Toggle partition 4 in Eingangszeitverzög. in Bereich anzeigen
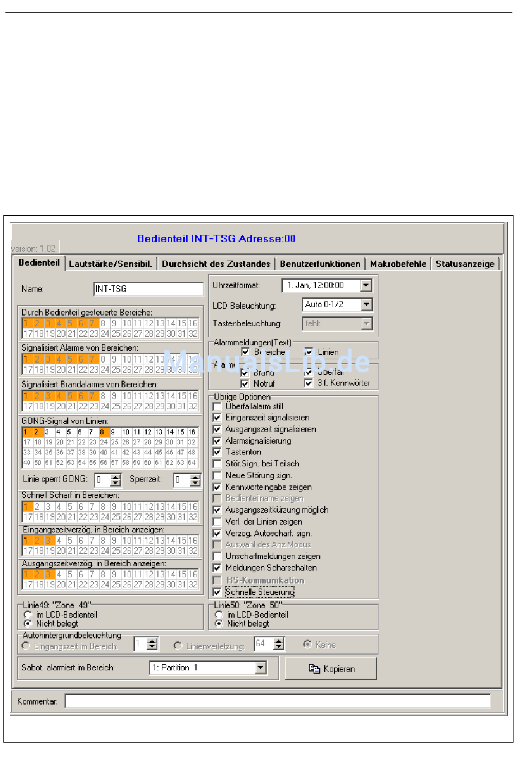 pyautogui.click(x=59, y=540)
